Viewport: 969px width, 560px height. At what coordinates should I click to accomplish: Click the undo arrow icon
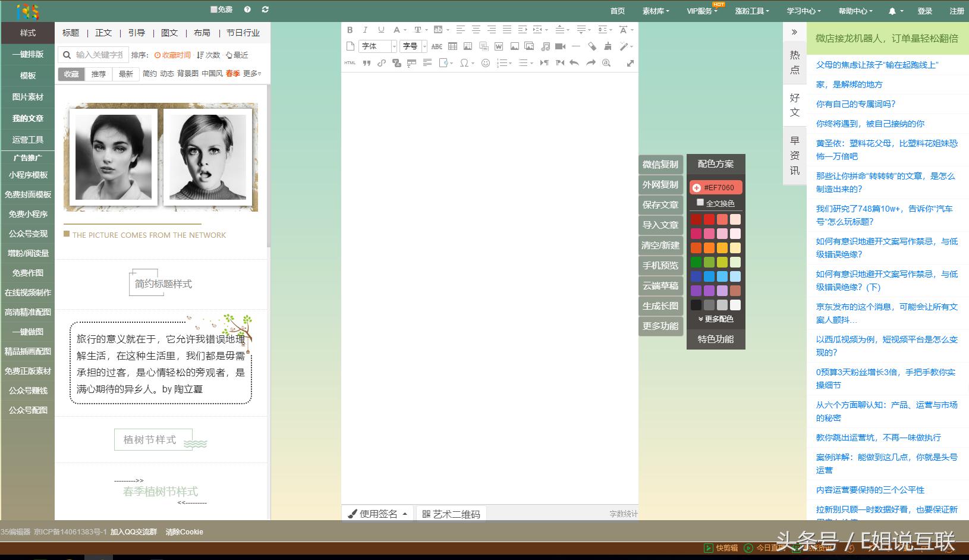[x=574, y=63]
